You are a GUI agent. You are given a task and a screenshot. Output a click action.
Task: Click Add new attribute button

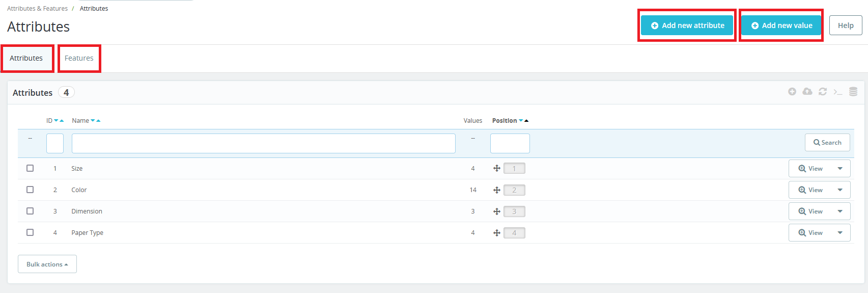[x=687, y=25]
